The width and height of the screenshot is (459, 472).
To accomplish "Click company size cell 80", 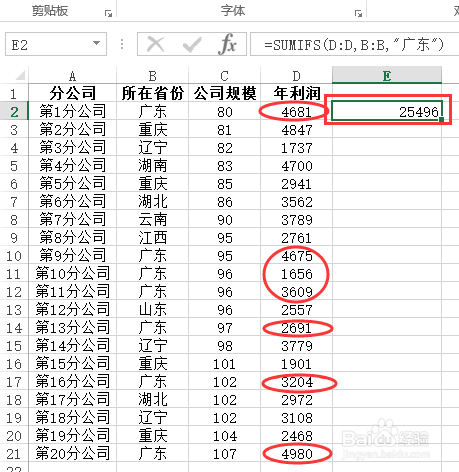I will (224, 111).
